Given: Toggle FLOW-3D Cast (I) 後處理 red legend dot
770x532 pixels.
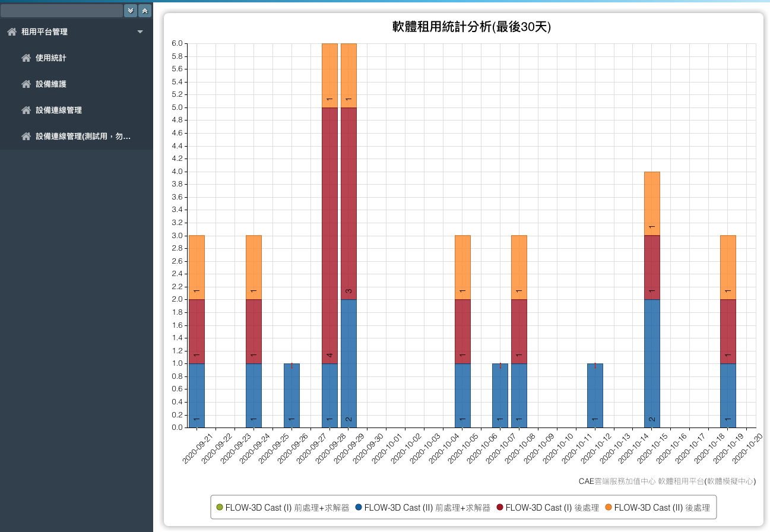Looking at the screenshot, I should point(500,508).
